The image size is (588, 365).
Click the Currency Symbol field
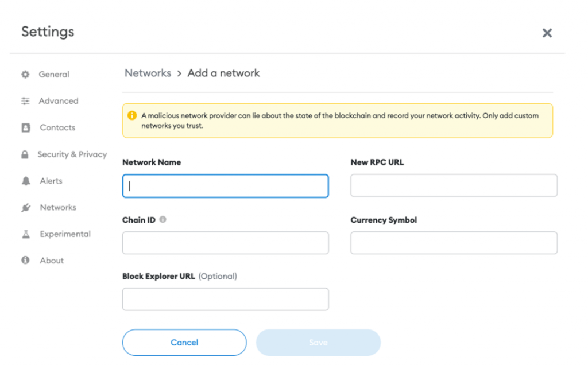(x=454, y=243)
